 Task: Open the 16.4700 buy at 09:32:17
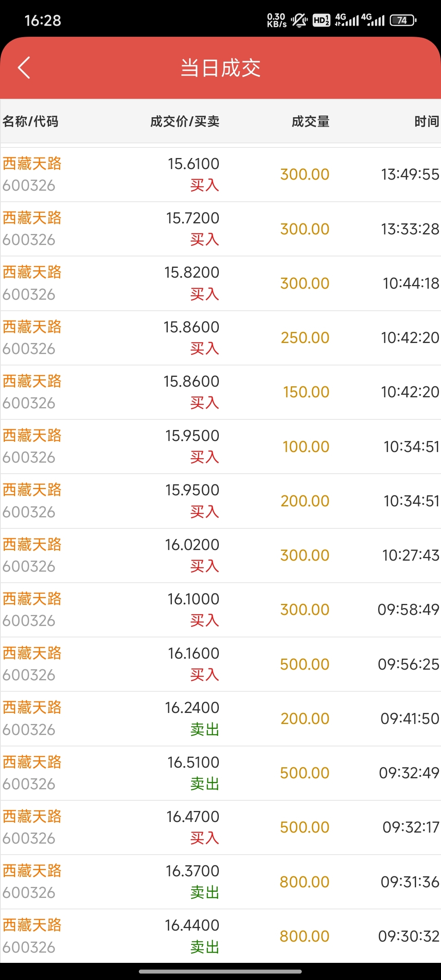click(220, 827)
